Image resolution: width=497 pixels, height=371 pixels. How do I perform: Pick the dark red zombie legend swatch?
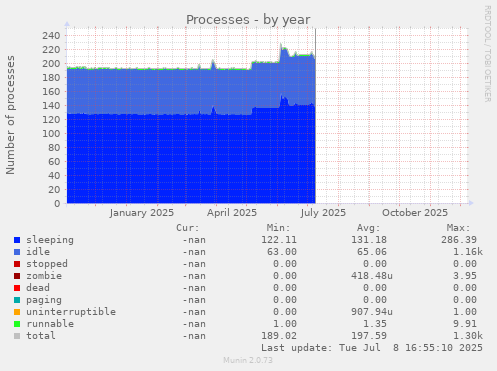pos(17,276)
